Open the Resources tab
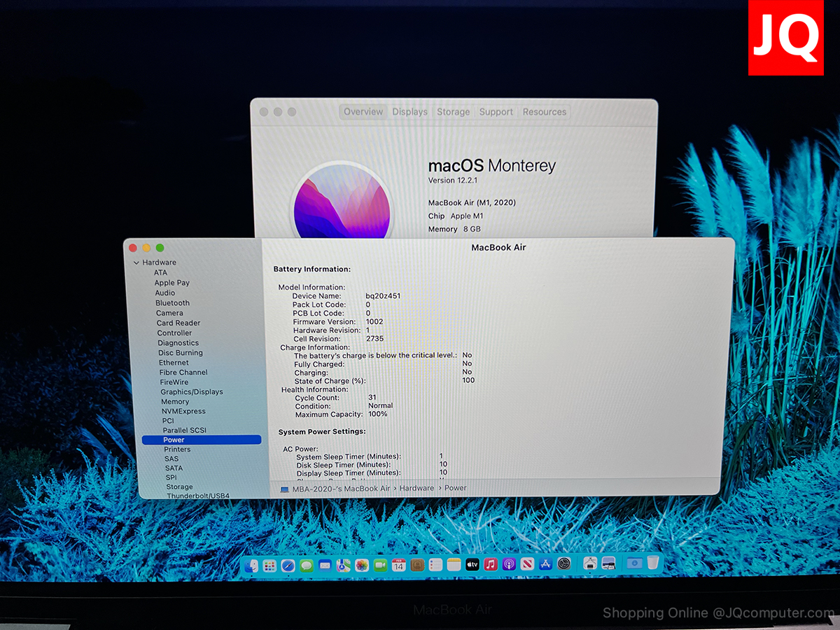 (x=544, y=112)
